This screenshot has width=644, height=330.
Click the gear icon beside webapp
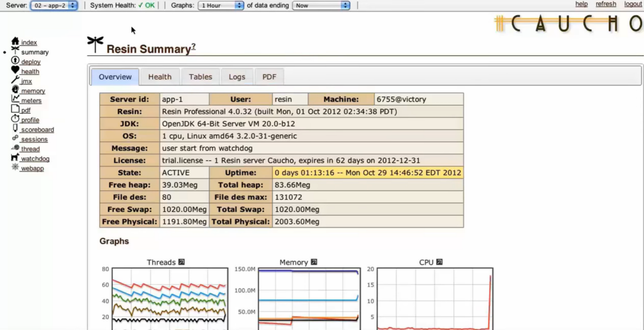point(15,167)
